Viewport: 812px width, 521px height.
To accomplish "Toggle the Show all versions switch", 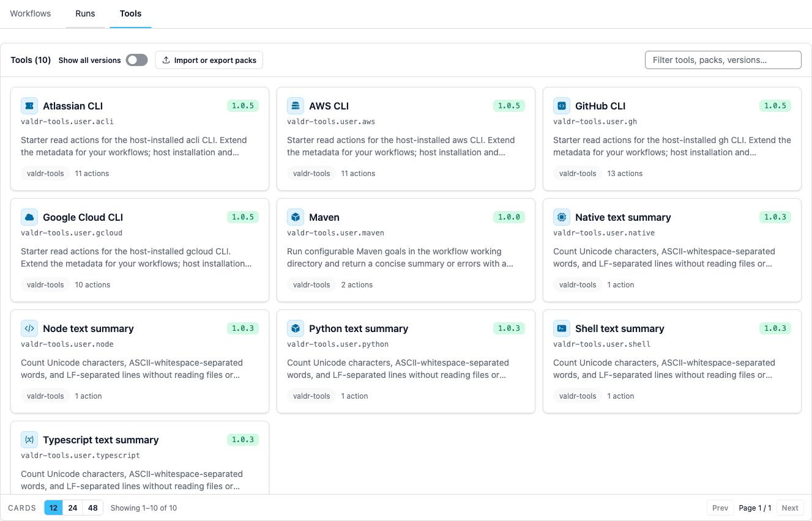I will [x=137, y=60].
